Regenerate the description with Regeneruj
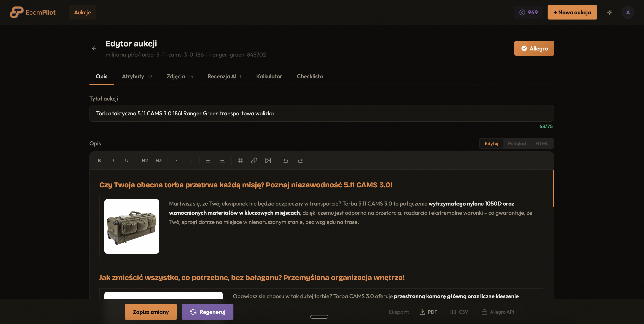Viewport: 644px width, 324px height. [207, 312]
